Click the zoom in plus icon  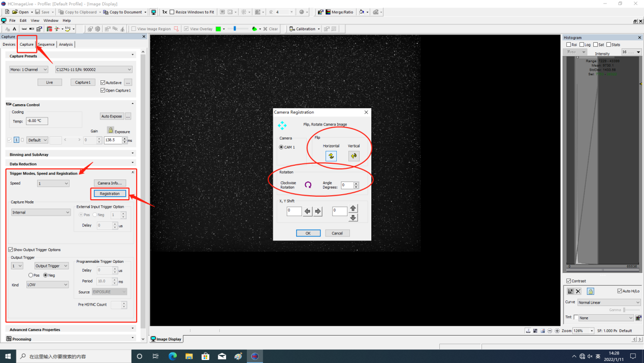[557, 330]
